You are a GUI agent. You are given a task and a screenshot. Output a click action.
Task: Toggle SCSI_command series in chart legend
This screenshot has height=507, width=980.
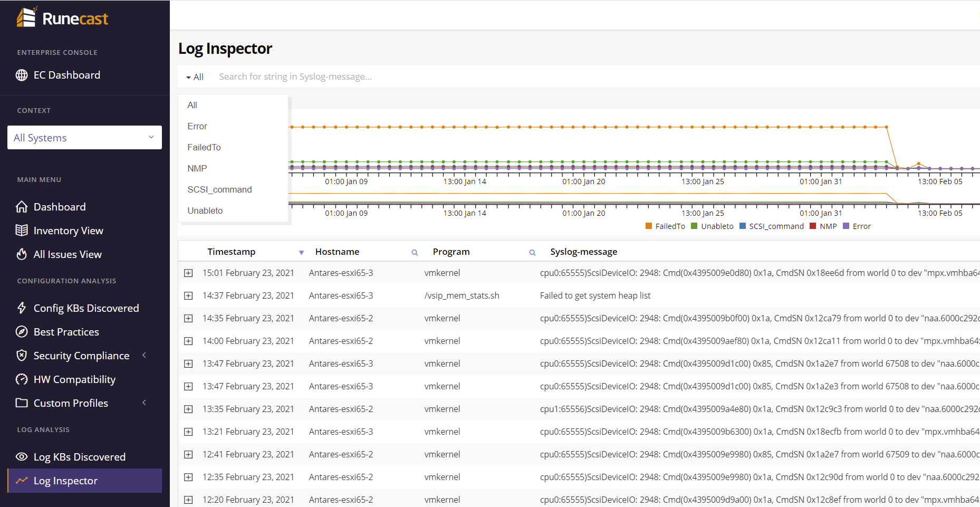click(x=772, y=226)
